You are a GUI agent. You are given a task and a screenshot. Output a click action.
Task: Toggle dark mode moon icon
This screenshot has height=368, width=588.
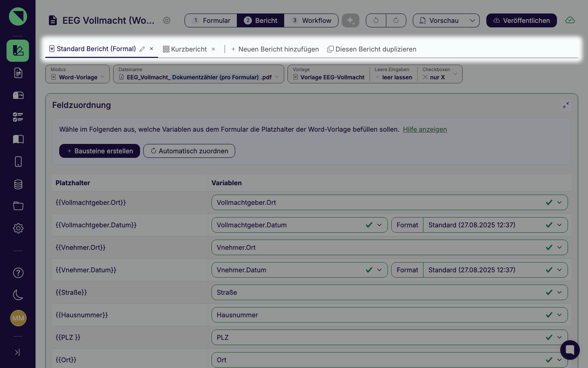pos(18,295)
